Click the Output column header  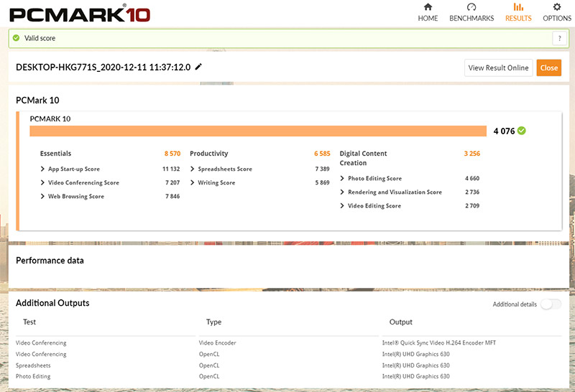[401, 322]
